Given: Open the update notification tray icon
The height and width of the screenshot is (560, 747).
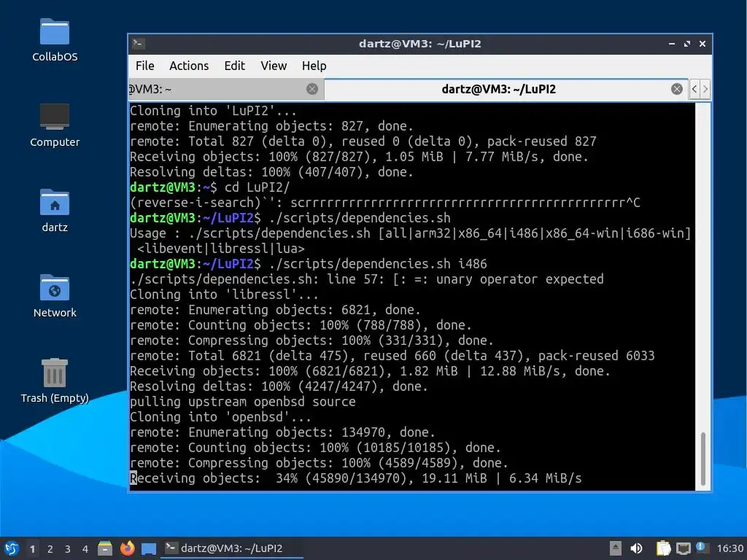Looking at the screenshot, I should coord(701,548).
